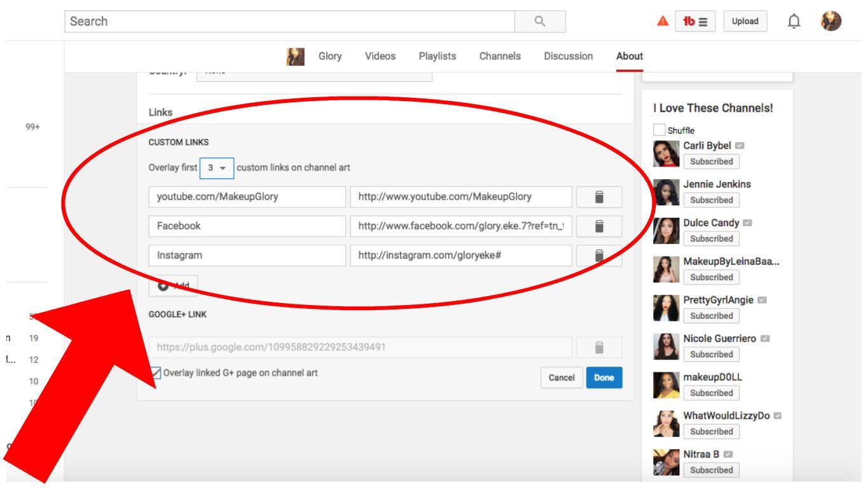Edit the Facebook URL field

(461, 226)
